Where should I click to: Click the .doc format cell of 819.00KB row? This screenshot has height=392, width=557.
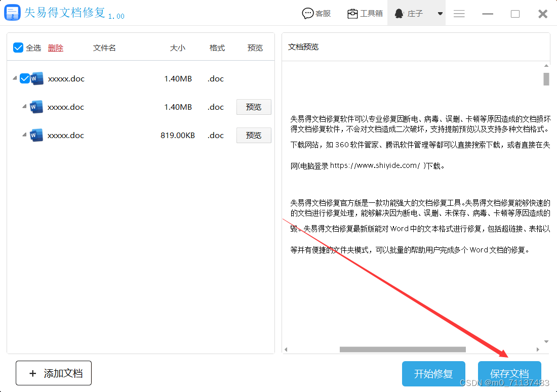click(216, 136)
